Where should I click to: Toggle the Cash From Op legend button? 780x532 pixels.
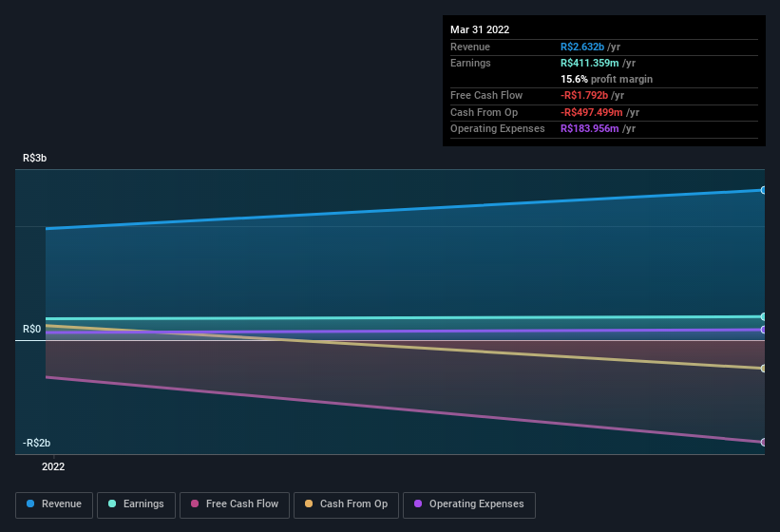[346, 504]
